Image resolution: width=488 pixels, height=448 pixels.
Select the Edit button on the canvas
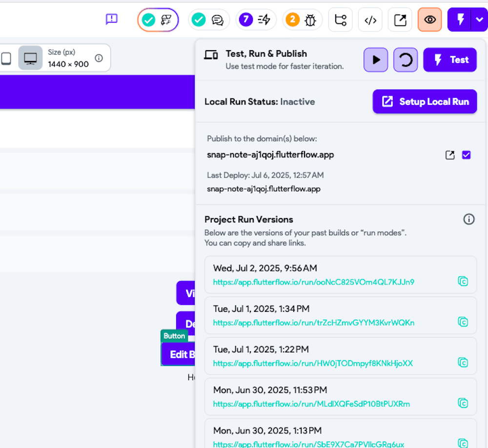click(178, 354)
